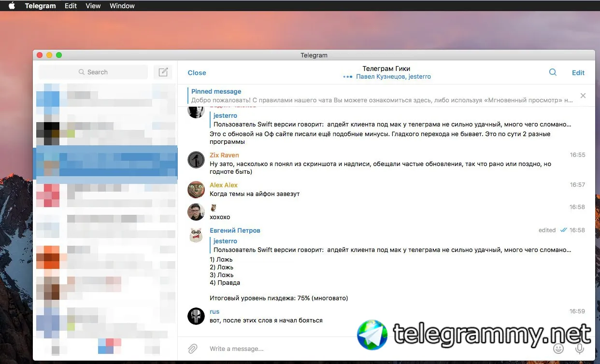Click the 16:57 timestamp on Alex Alex message
This screenshot has width=600, height=364.
[577, 185]
